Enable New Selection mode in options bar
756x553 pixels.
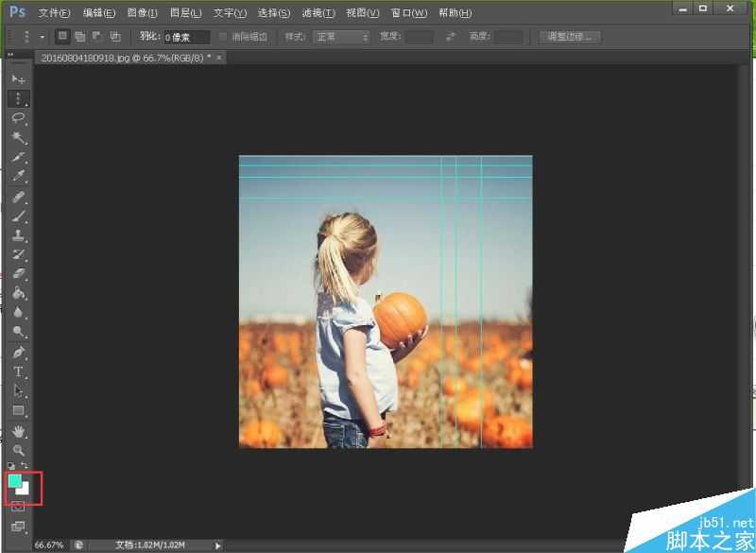tap(62, 37)
